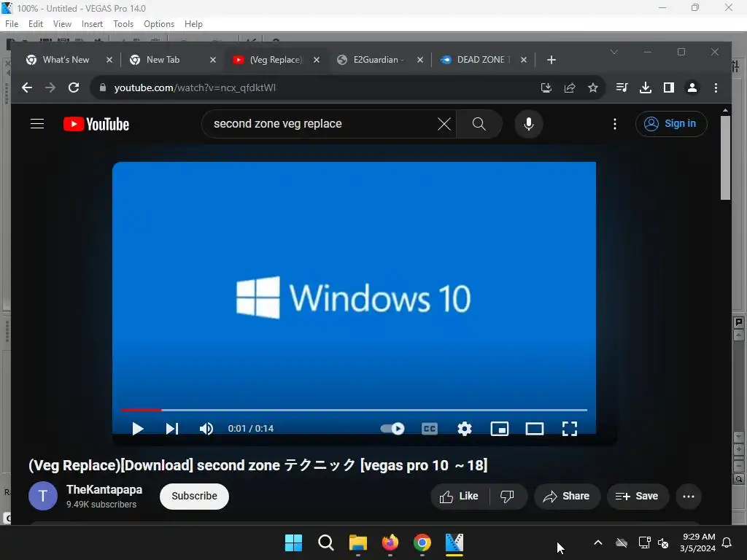
Task: Open TheKantapapa channel name link
Action: pyautogui.click(x=104, y=489)
